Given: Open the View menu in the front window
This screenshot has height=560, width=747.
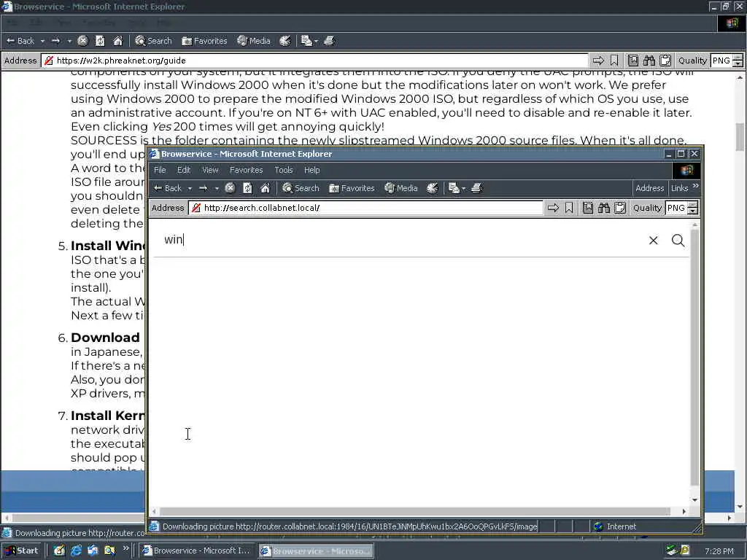Looking at the screenshot, I should coord(210,170).
